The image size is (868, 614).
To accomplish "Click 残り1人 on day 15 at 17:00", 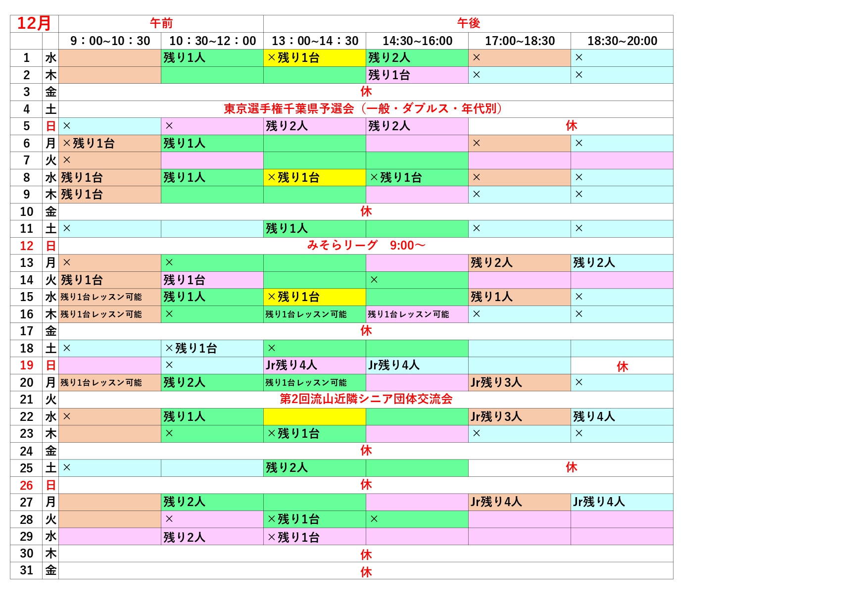I will click(x=492, y=297).
